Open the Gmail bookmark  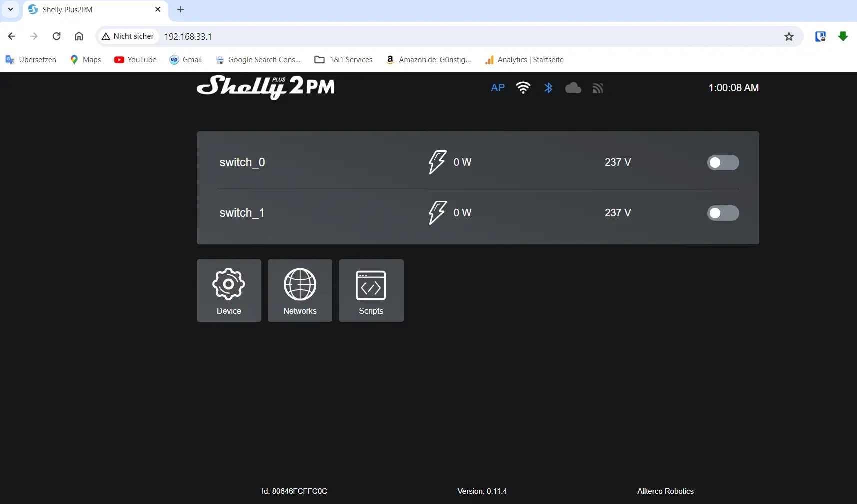pos(186,60)
